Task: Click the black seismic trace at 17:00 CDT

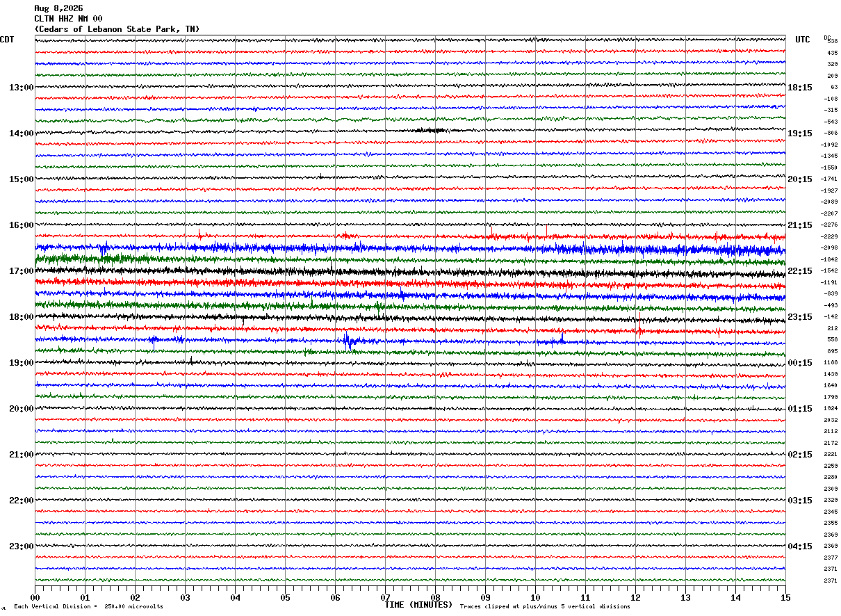Action: [410, 271]
